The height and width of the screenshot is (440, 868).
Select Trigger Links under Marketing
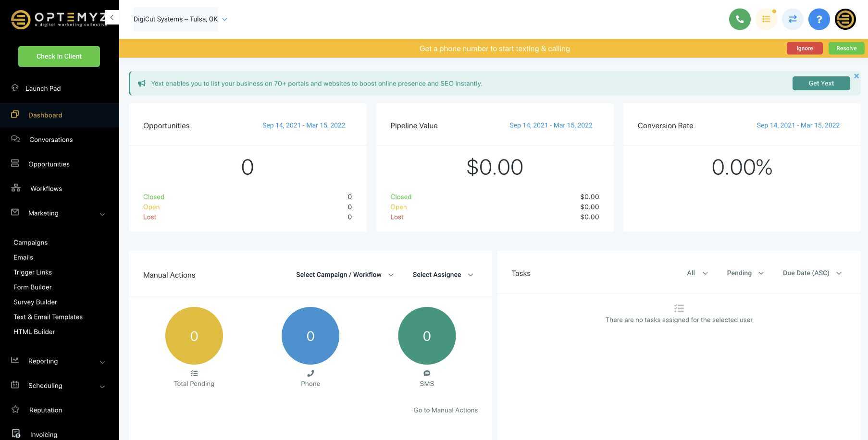[x=33, y=272]
